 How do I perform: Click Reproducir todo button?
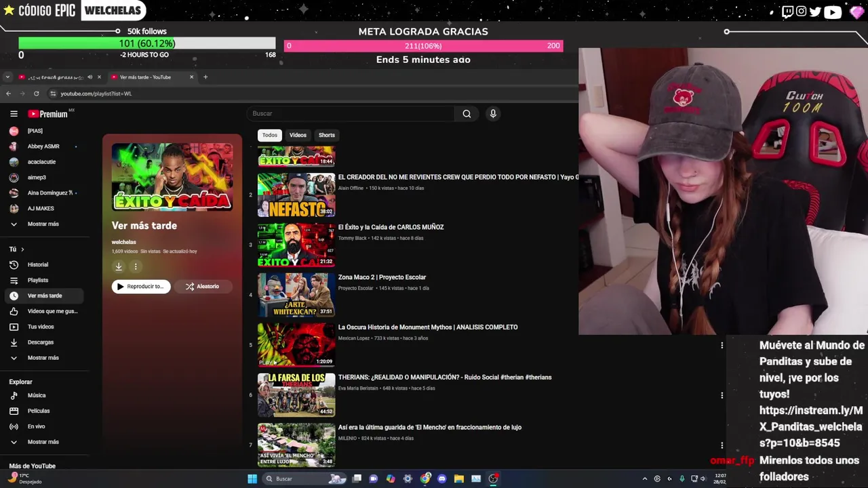[141, 286]
